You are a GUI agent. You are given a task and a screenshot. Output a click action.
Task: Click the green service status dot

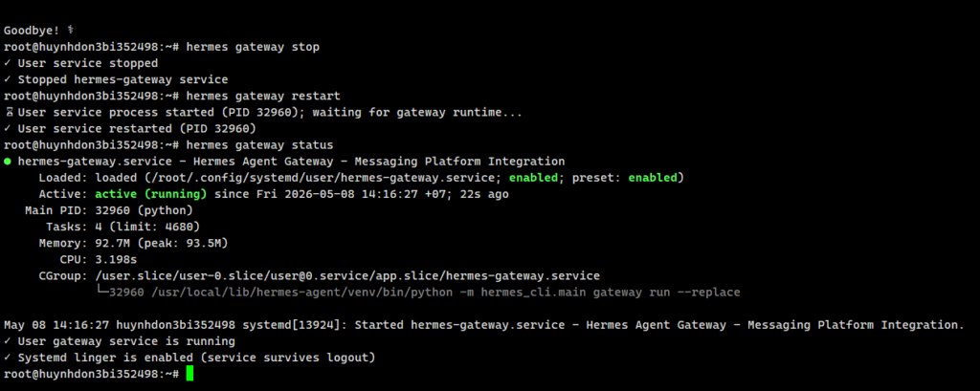8,162
